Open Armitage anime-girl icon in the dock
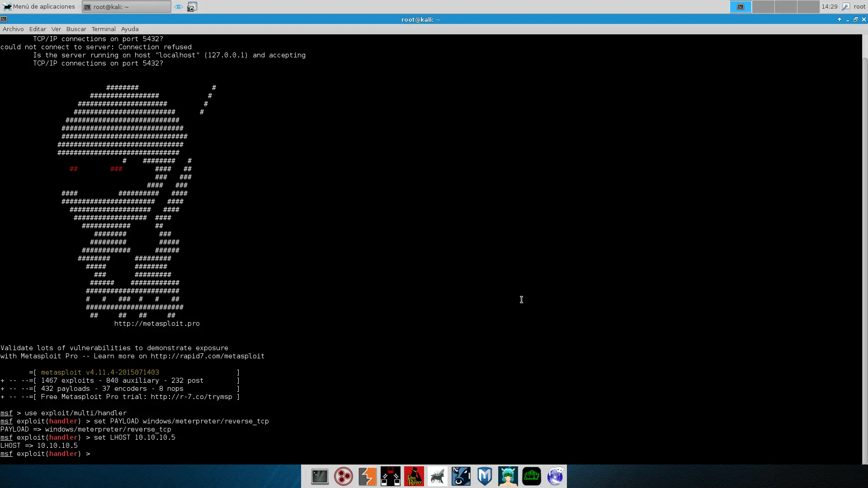 pos(508,476)
